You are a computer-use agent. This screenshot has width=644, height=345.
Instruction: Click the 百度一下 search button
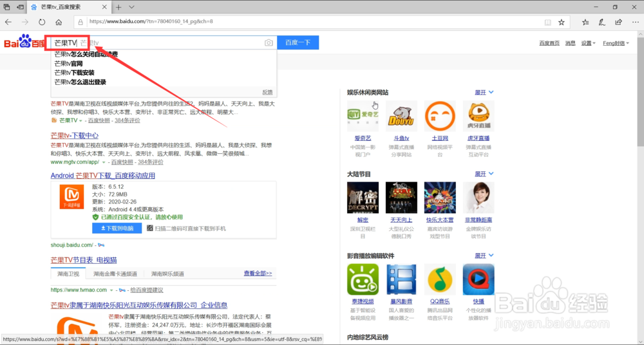298,42
